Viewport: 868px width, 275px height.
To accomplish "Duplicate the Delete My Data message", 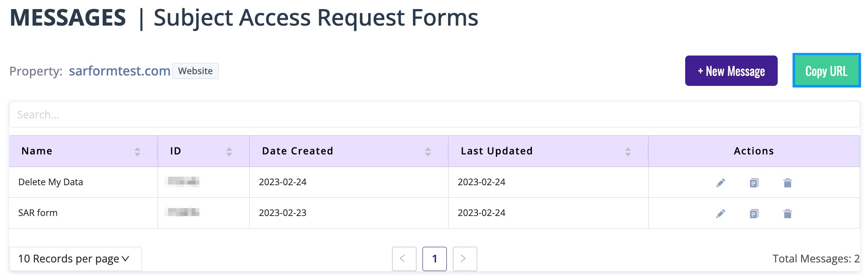I will tap(754, 183).
